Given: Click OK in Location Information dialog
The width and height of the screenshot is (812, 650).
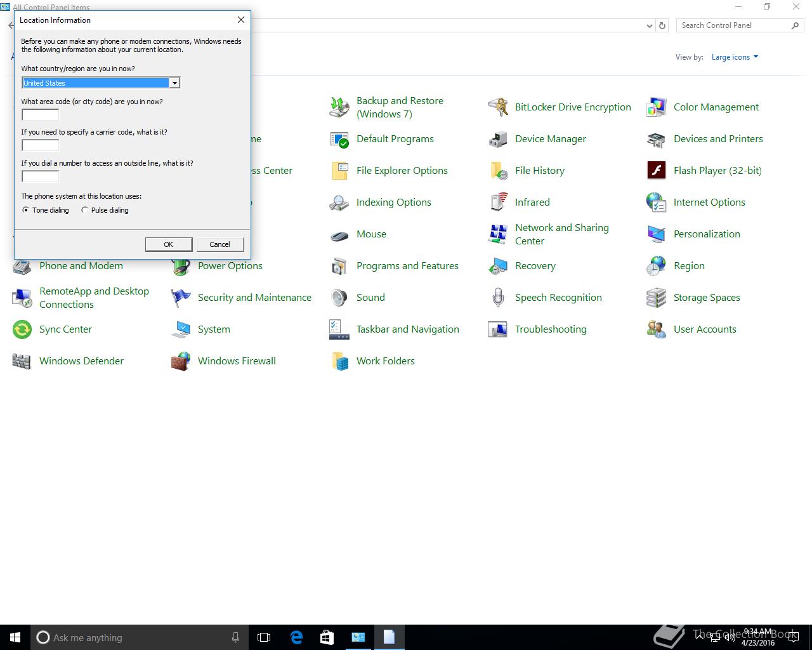Looking at the screenshot, I should point(169,244).
